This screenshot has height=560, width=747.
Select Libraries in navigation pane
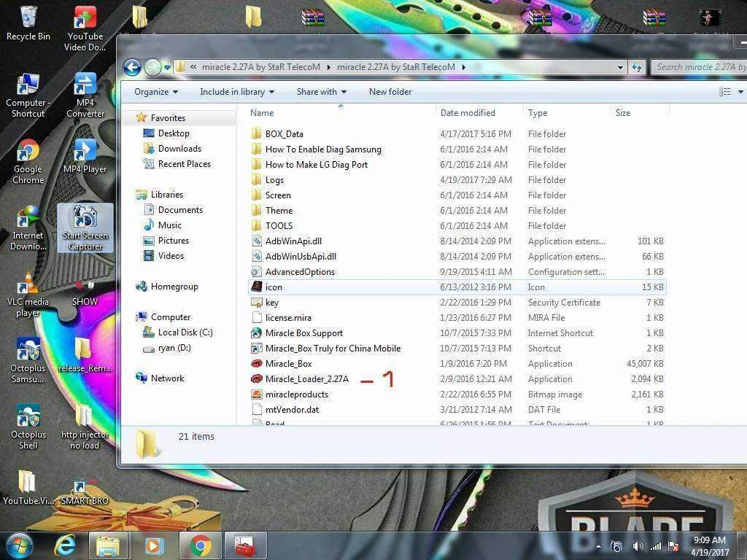tap(167, 194)
